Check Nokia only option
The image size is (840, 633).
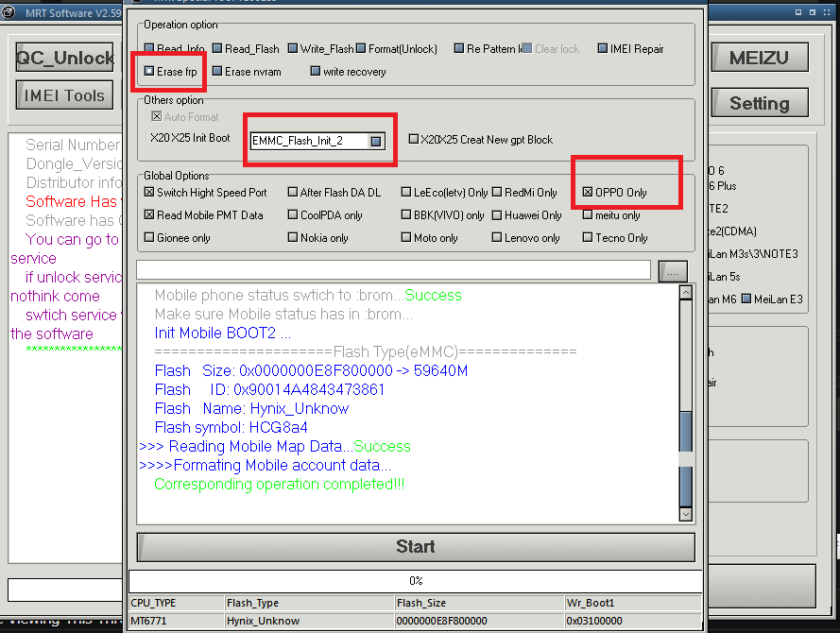click(x=293, y=237)
